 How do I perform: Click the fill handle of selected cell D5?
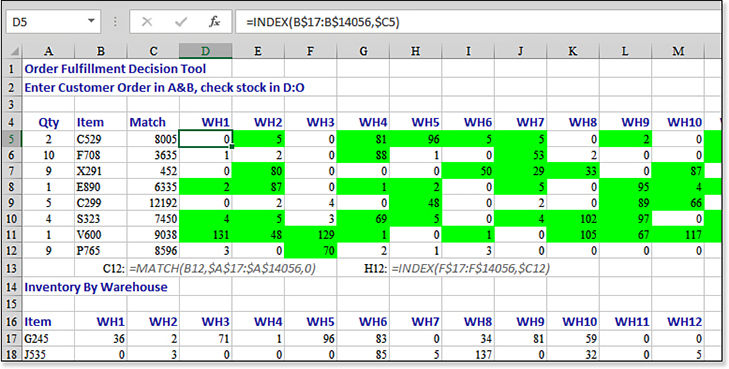(x=232, y=147)
